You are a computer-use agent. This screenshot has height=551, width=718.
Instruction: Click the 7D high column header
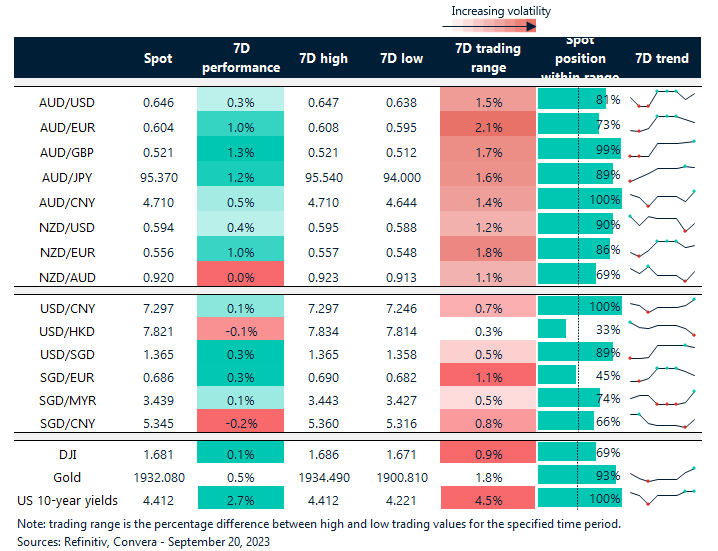(323, 59)
